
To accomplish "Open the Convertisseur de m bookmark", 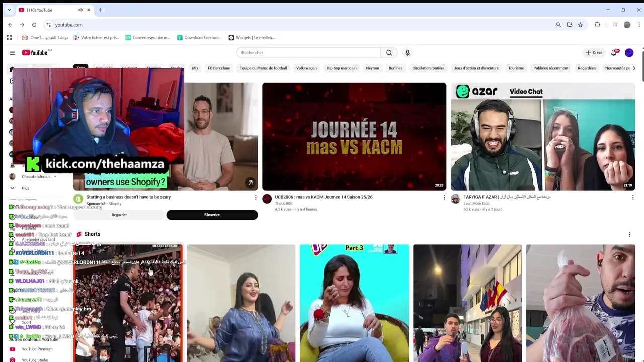I will 148,37.
